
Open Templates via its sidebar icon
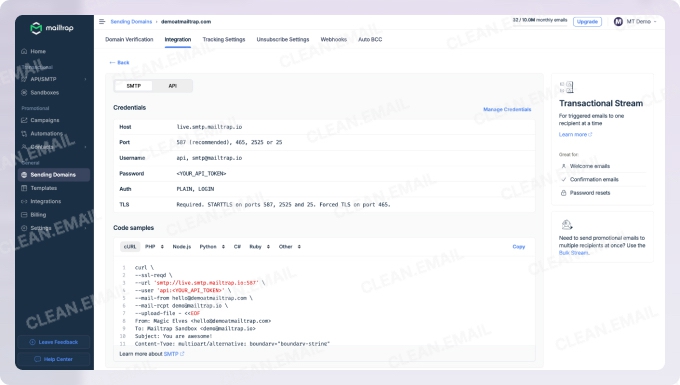tap(24, 188)
